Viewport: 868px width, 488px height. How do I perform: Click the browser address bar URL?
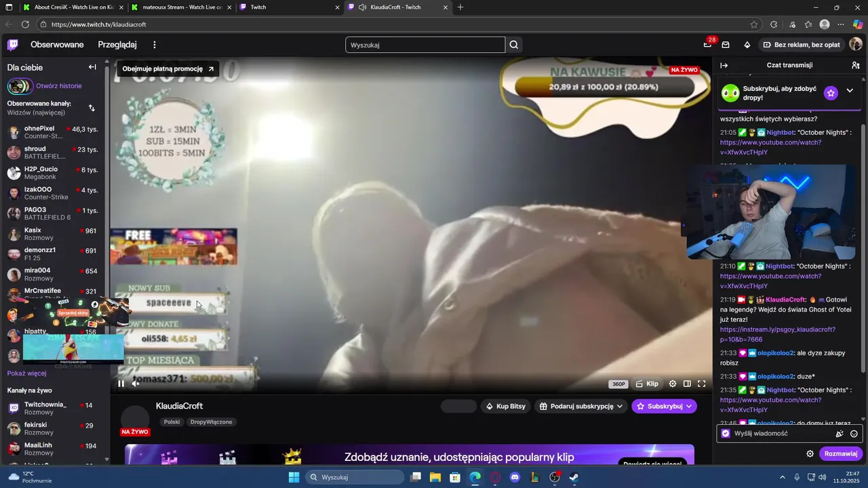click(98, 24)
